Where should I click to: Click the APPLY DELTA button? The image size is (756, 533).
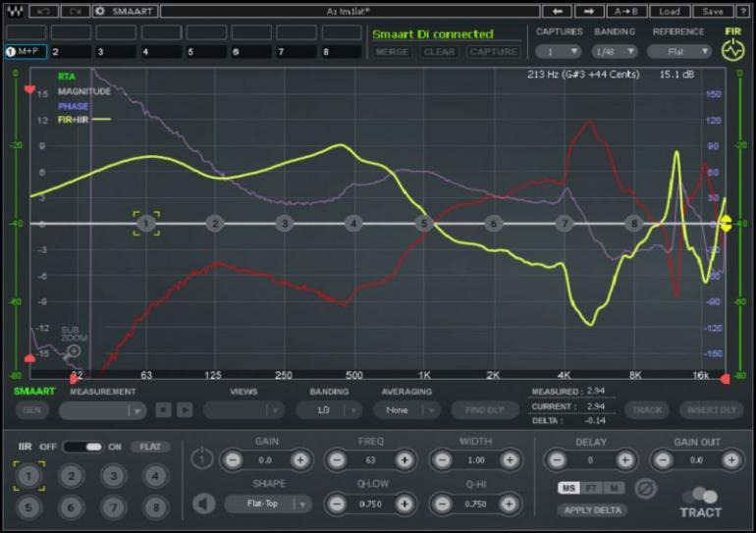[593, 510]
